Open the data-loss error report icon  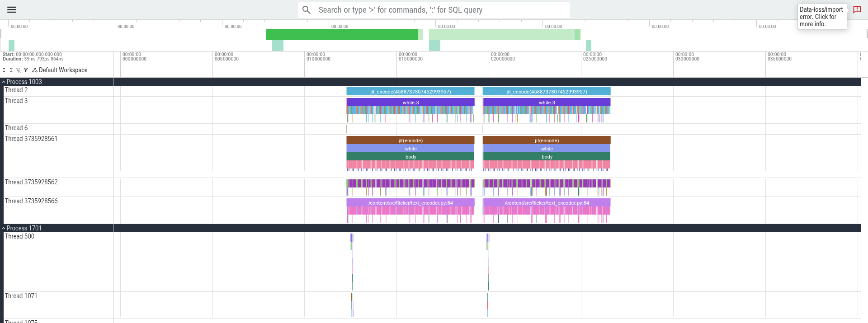pyautogui.click(x=857, y=9)
